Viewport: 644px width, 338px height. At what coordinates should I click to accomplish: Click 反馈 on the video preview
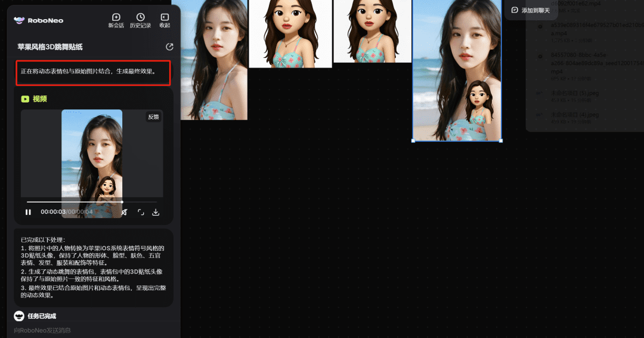tap(154, 117)
